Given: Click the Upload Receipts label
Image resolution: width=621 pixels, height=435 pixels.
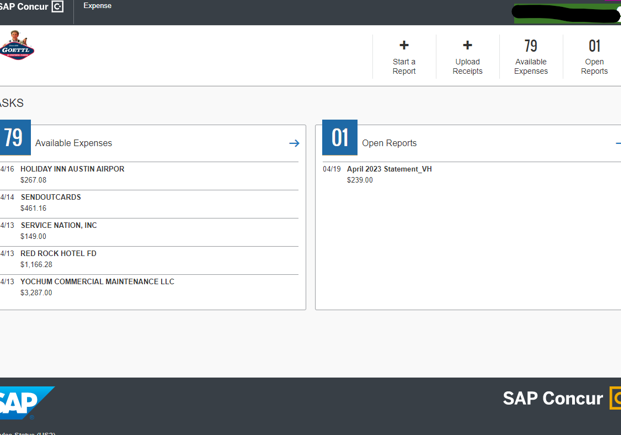Looking at the screenshot, I should pyautogui.click(x=467, y=67).
